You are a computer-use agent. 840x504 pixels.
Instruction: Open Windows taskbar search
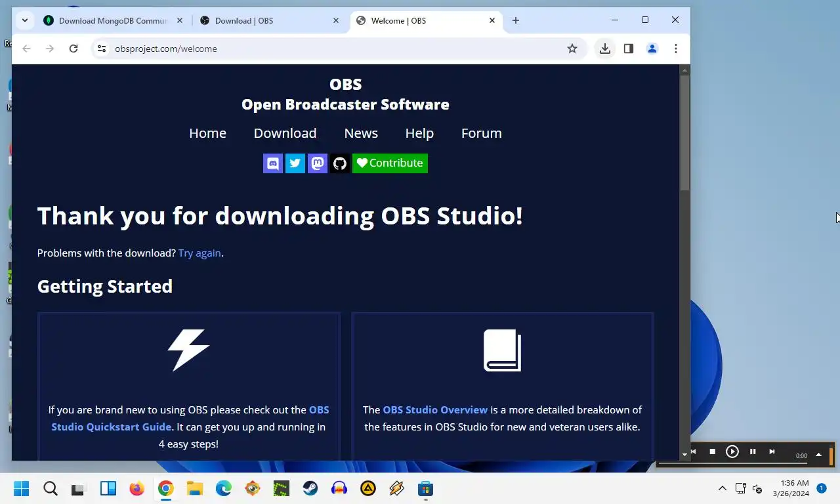pyautogui.click(x=51, y=488)
